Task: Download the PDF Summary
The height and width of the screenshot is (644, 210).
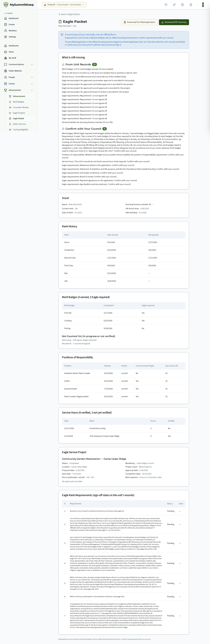Action: [x=174, y=22]
